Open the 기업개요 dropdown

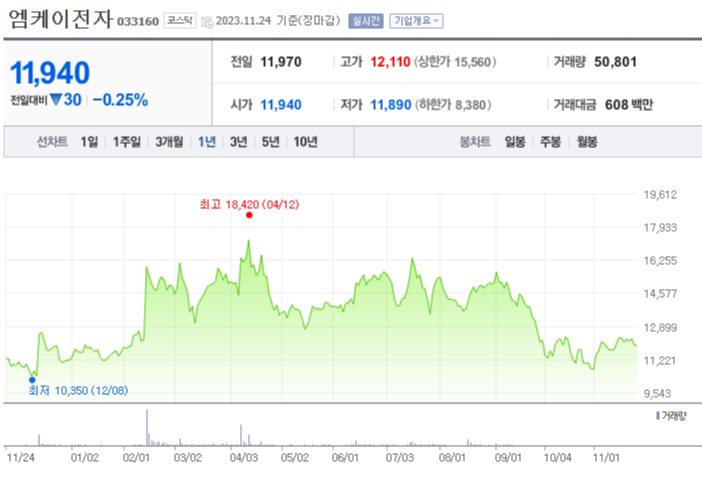416,21
